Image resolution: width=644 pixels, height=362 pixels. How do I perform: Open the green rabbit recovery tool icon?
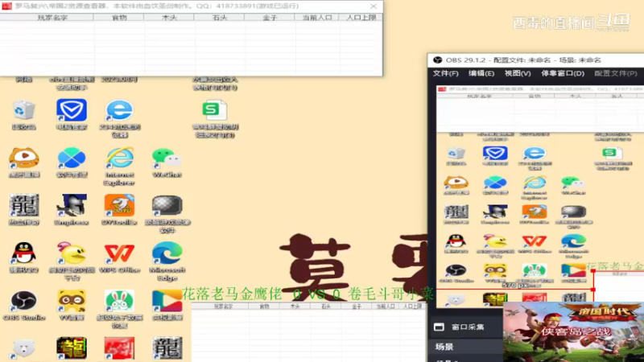coord(119,301)
